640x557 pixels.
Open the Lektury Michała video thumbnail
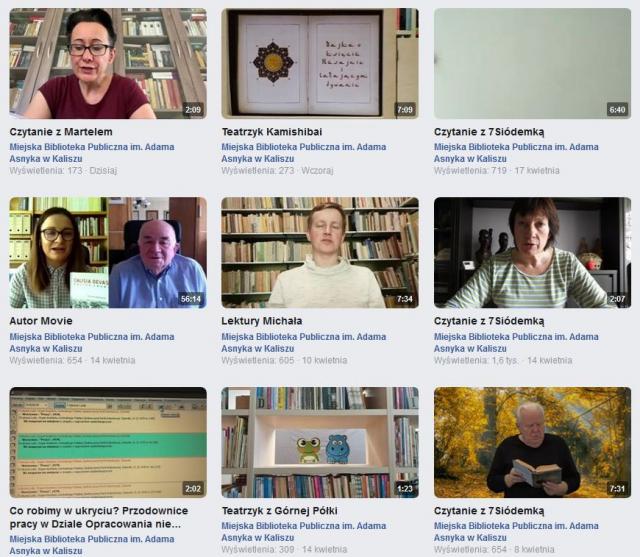[x=320, y=253]
